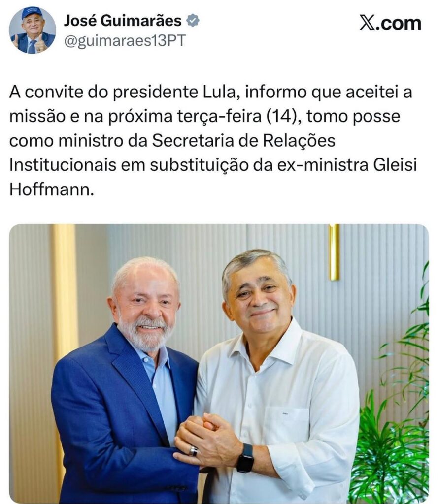Select the José Guimarães display name
The height and width of the screenshot is (504, 438).
point(123,21)
